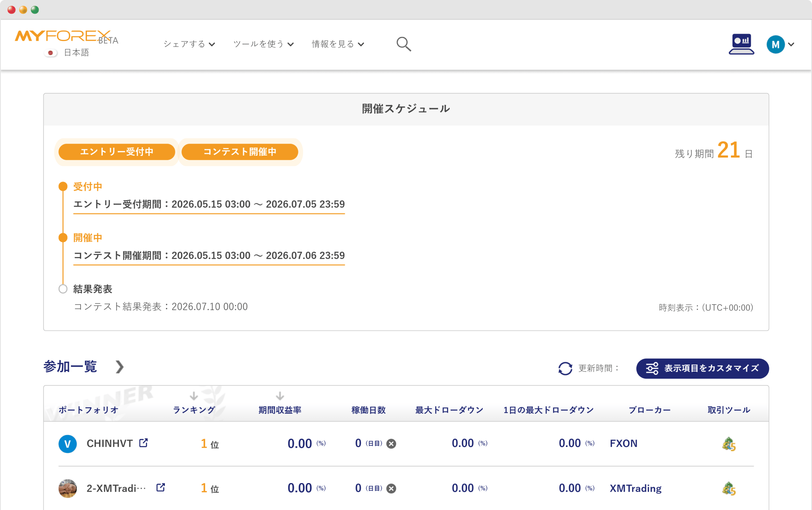The image size is (812, 510).
Task: Open the 情報を見る menu
Action: pos(338,44)
